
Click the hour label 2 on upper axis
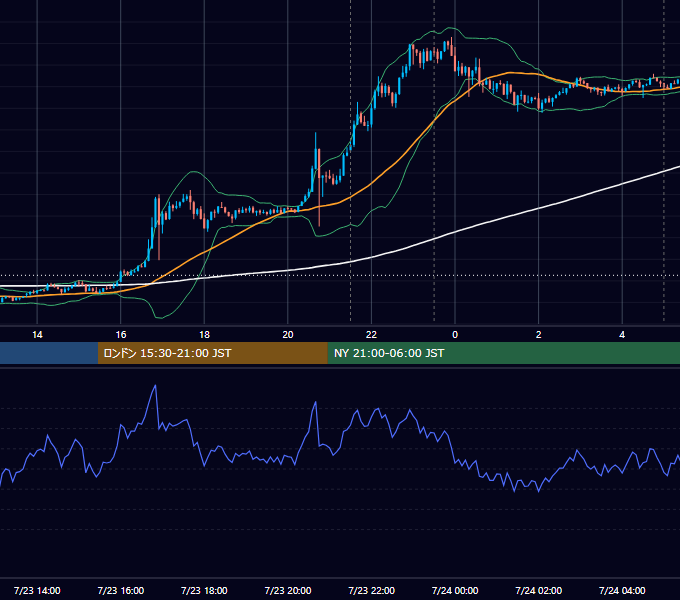(539, 335)
